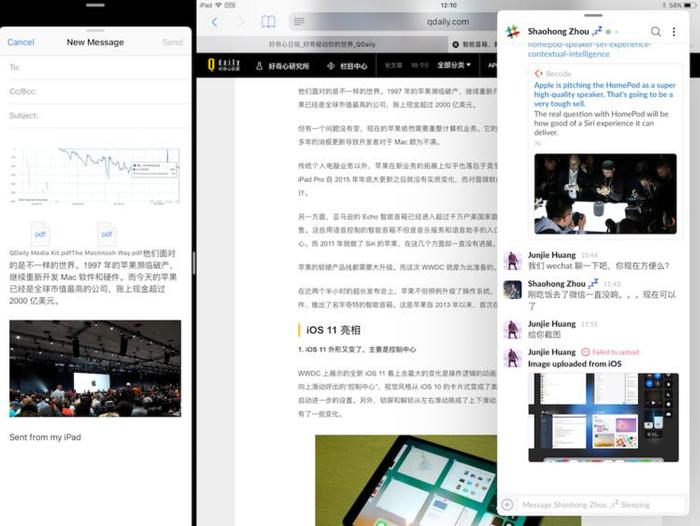Screen dimensions: 700x526
Task: Expand the chevron next to Shaohong Zhou
Action: point(617,32)
